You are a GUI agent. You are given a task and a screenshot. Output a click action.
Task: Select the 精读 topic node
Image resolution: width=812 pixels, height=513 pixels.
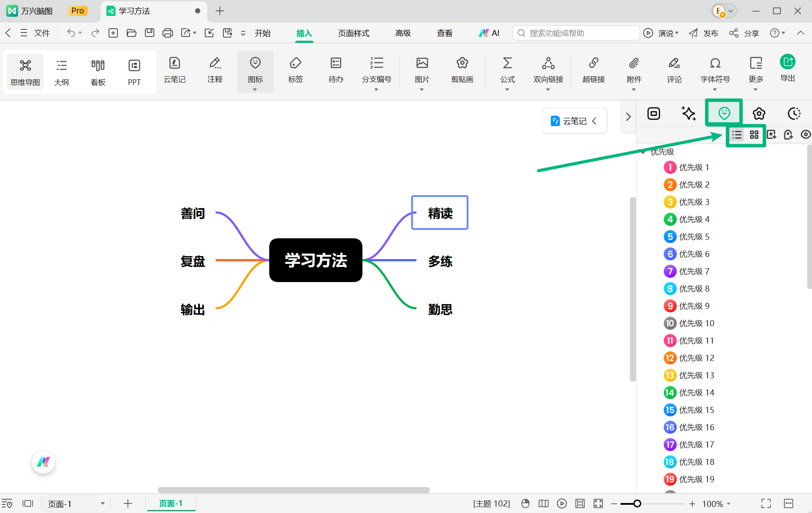pyautogui.click(x=440, y=212)
